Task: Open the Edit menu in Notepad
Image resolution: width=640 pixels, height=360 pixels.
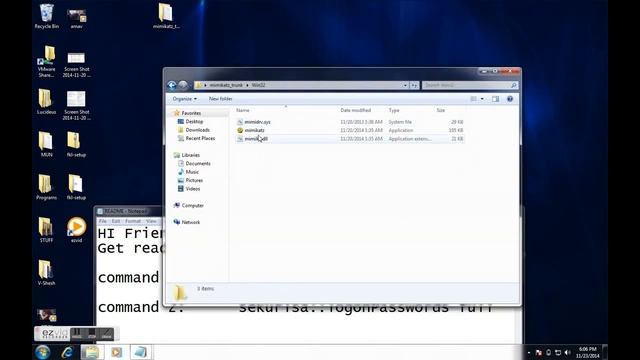Action: coord(116,221)
